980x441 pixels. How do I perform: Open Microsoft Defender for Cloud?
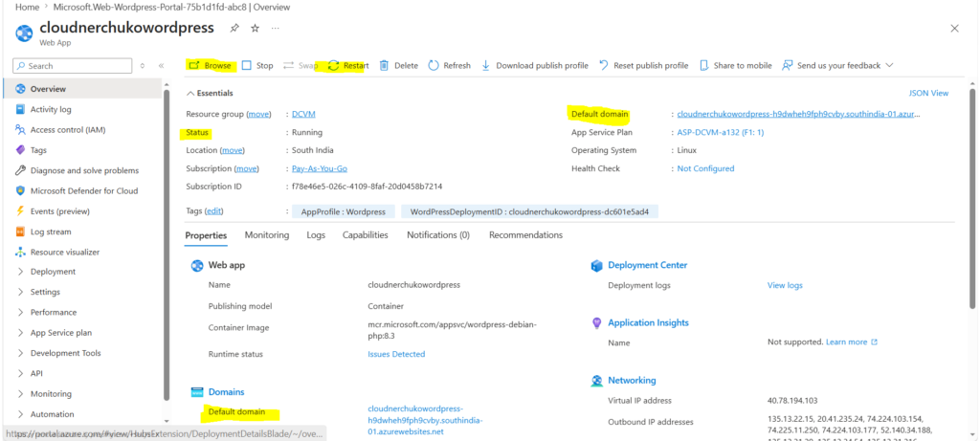(x=82, y=190)
